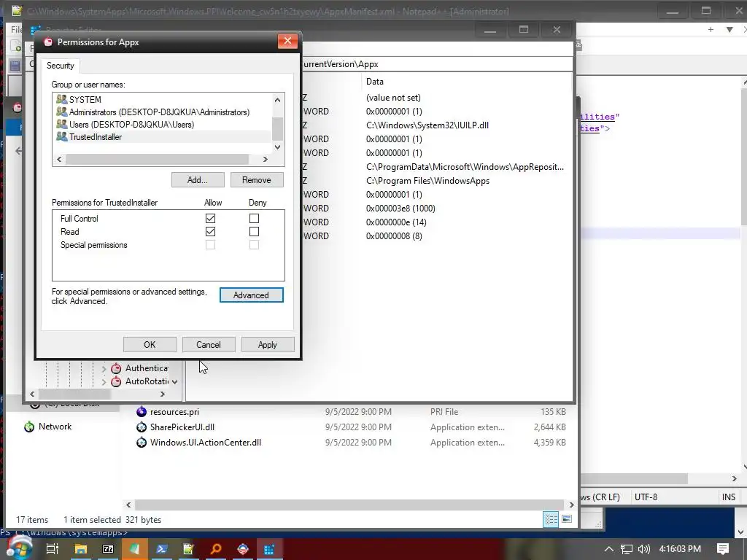Click the Windows.UI.ActionCenter.dll file icon

pos(141,443)
